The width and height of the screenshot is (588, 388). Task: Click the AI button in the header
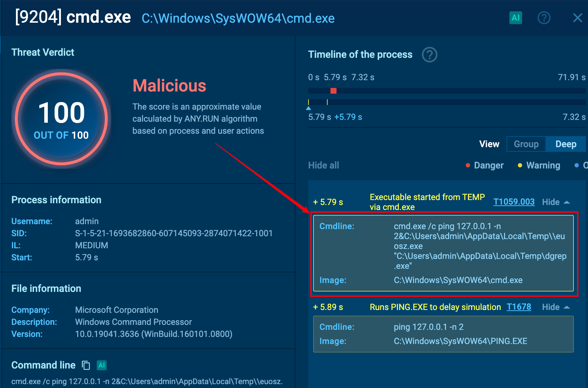[x=515, y=18]
